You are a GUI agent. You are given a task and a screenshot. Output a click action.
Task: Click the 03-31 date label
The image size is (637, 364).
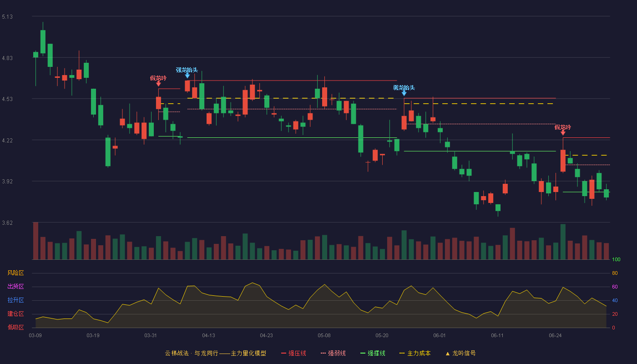(x=151, y=335)
